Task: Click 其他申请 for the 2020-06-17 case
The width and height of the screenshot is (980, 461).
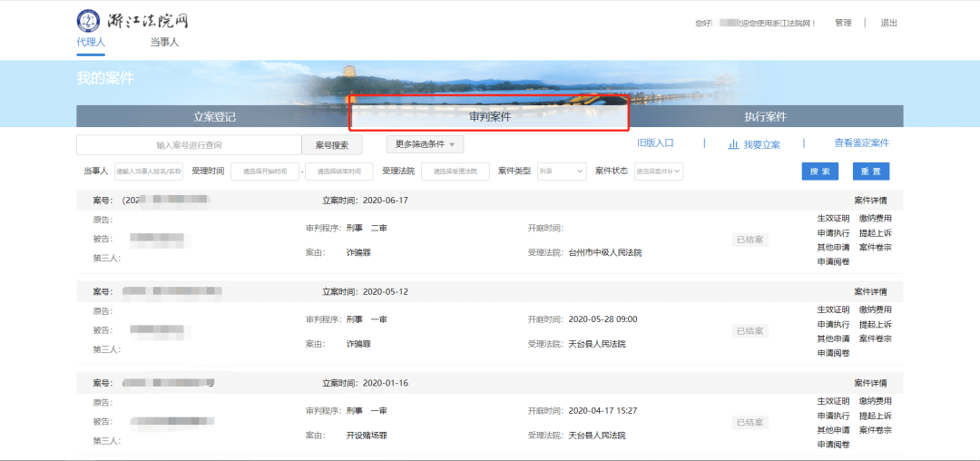Action: pyautogui.click(x=833, y=248)
